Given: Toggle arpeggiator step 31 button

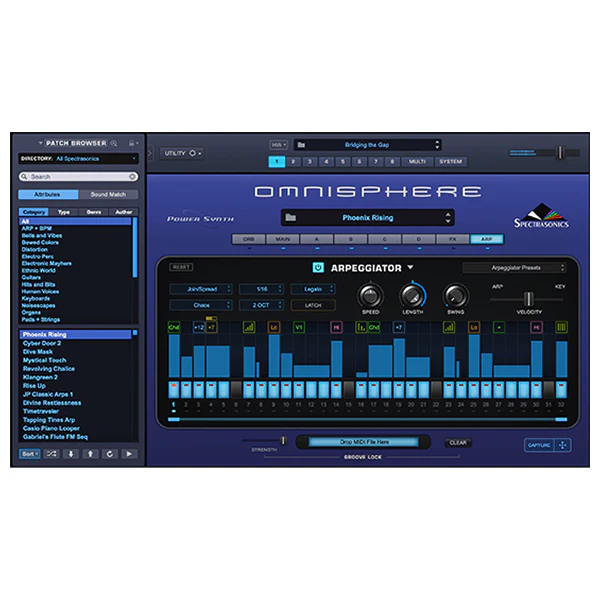Looking at the screenshot, I should pyautogui.click(x=549, y=390).
